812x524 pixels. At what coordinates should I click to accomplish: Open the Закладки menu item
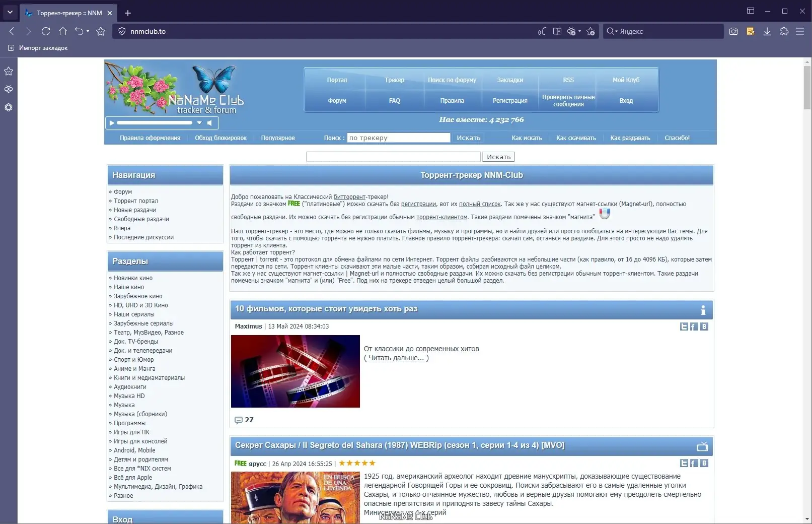point(510,80)
